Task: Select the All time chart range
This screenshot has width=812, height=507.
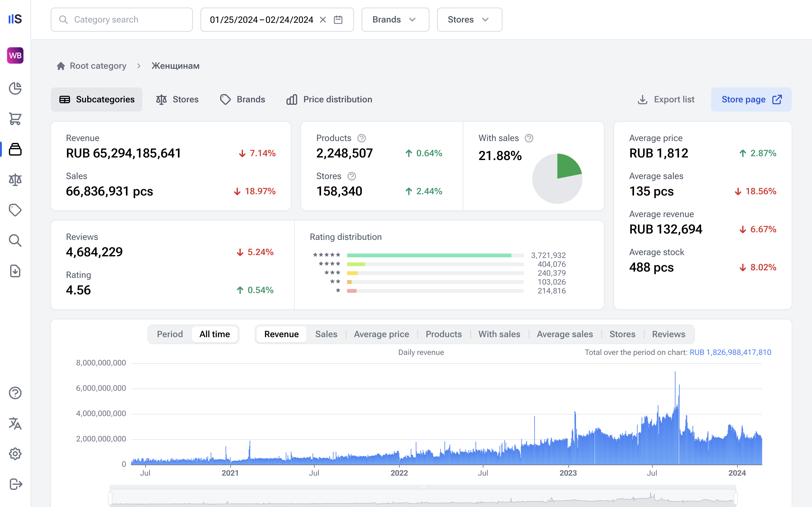Action: pos(215,334)
